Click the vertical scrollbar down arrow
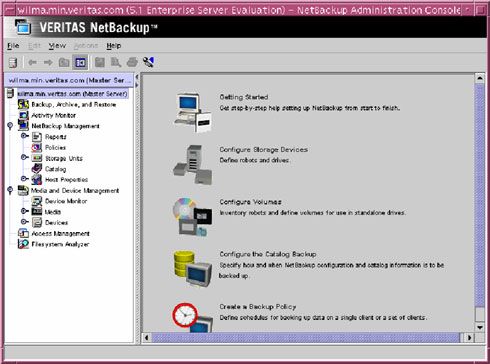Image resolution: width=490 pixels, height=364 pixels. point(480,327)
